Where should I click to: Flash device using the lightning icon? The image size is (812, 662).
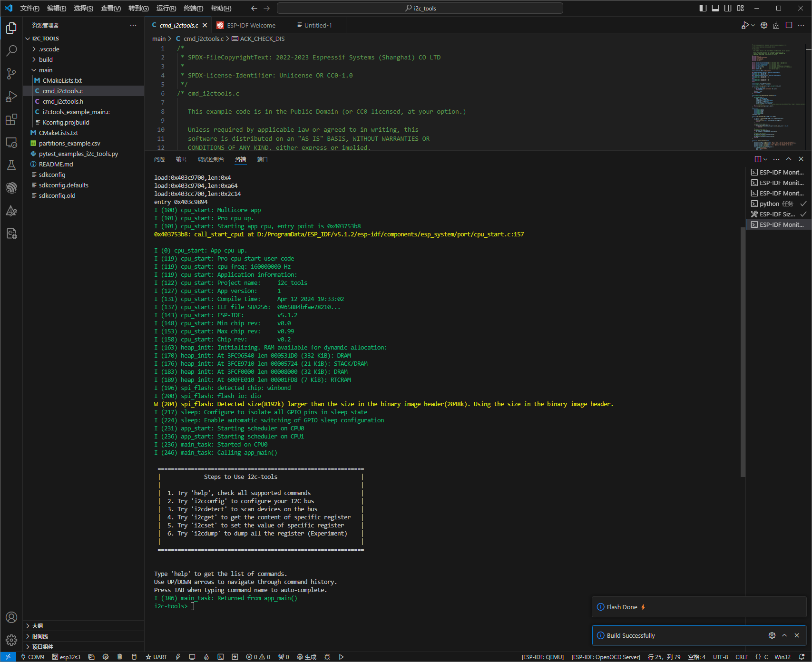(x=178, y=657)
